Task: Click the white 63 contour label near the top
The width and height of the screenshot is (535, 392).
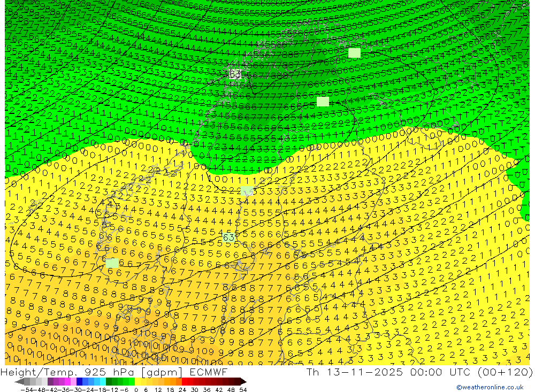Action: [x=235, y=74]
